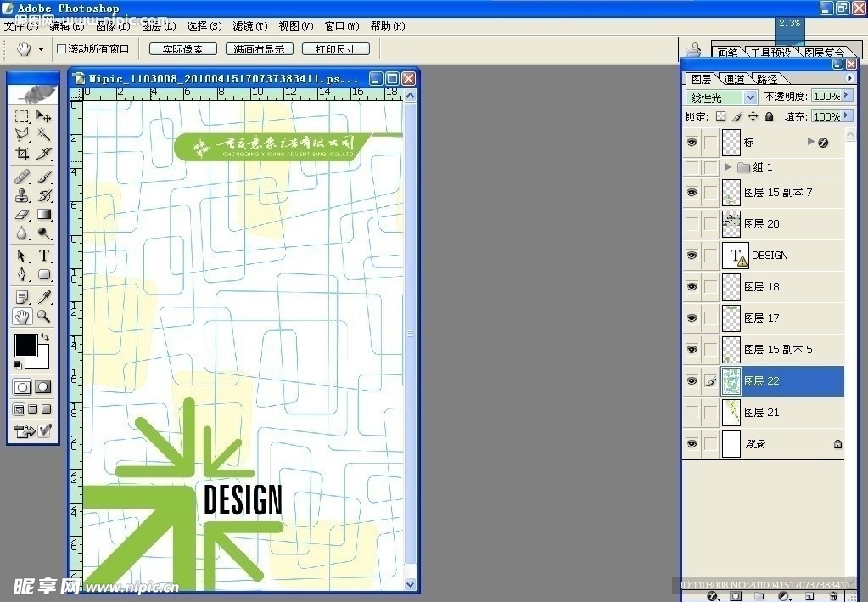Reset default foreground and background colors
Viewport: 868px width, 602px height.
[x=18, y=364]
